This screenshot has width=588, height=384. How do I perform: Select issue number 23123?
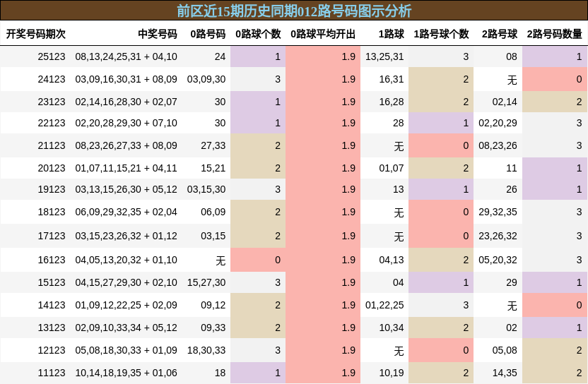(x=52, y=102)
